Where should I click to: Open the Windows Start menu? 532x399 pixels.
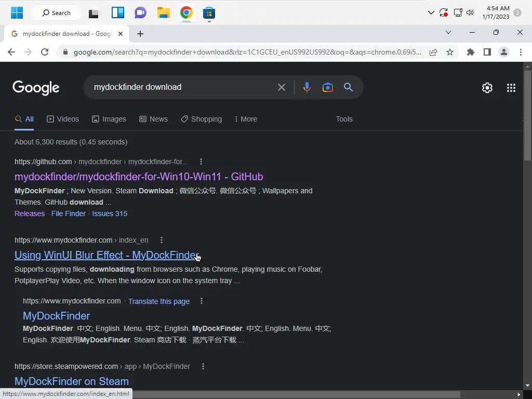tap(17, 13)
